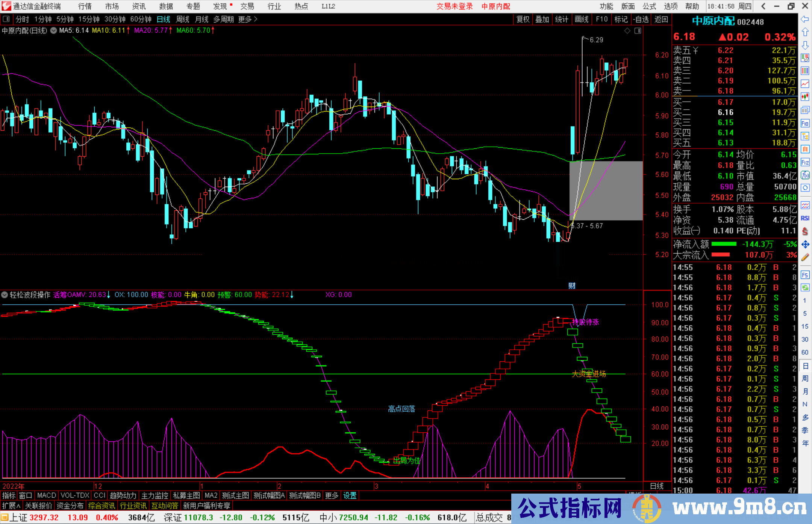812x524 pixels.
Task: Click the RSI indicator icon
Action: click(x=805, y=218)
